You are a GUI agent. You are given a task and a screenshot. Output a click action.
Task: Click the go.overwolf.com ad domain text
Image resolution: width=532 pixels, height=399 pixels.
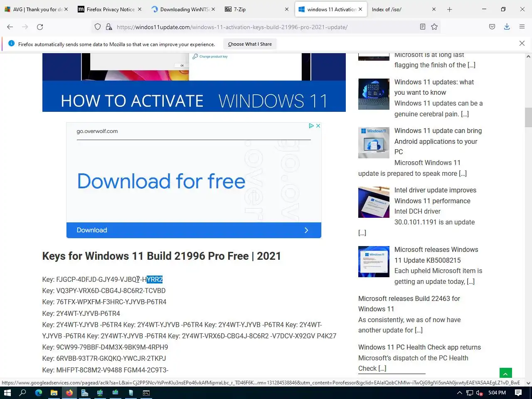pyautogui.click(x=97, y=131)
